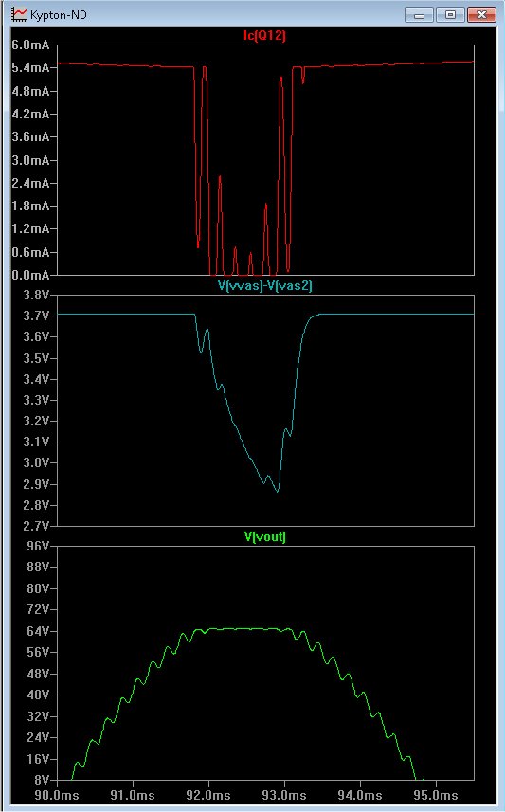This screenshot has height=812, width=505.
Task: Click the 8V axis label
Action: [x=42, y=780]
